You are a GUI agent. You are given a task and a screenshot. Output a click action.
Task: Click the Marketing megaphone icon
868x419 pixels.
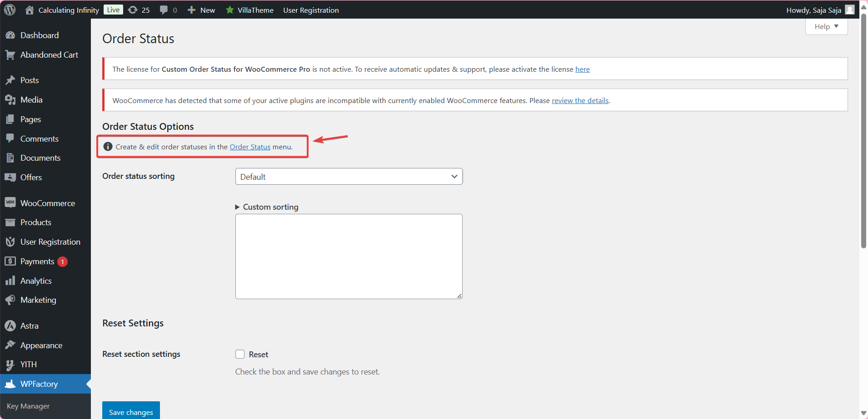click(11, 300)
